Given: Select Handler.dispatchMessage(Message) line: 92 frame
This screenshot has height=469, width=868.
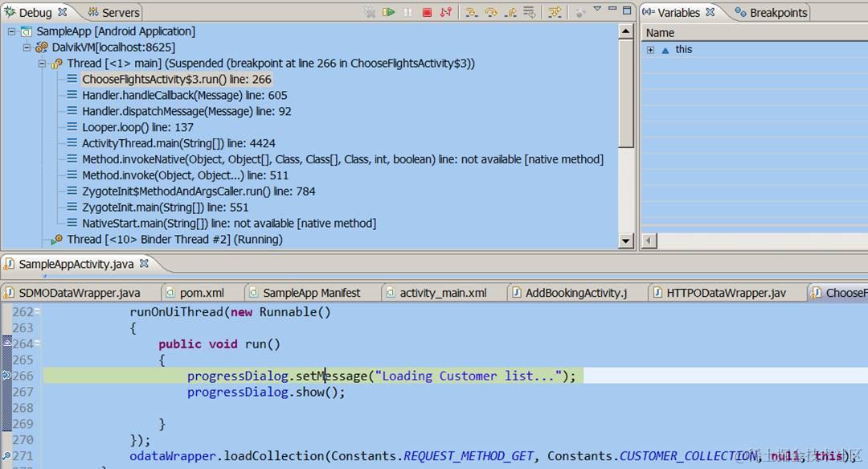Looking at the screenshot, I should pos(186,112).
